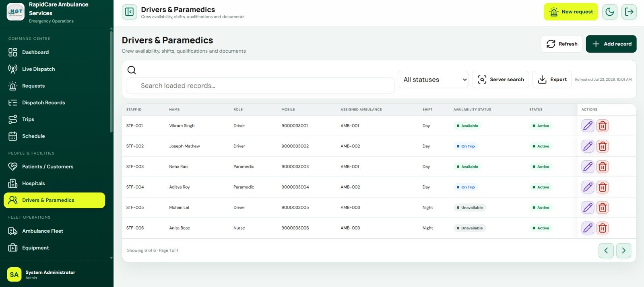This screenshot has height=287, width=644.
Task: Click the Add record button
Action: coord(611,44)
